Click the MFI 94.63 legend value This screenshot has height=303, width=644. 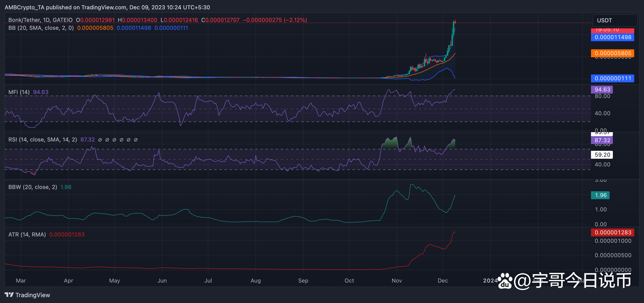click(x=41, y=92)
